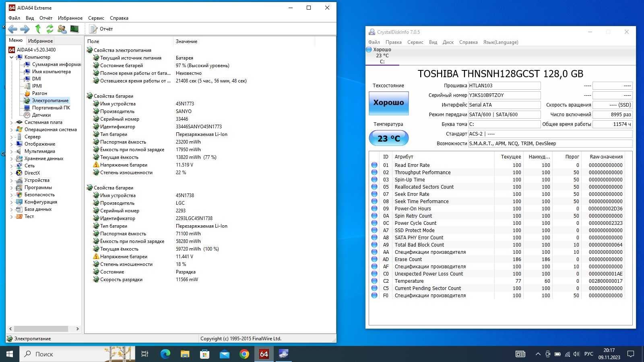Open the Диск menu in CrystalDiskInfo

pyautogui.click(x=448, y=42)
